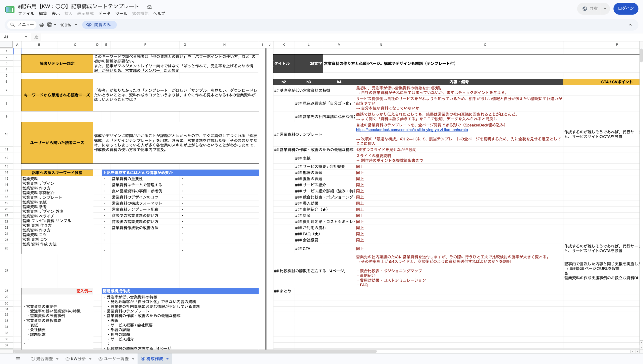
Task: Open the 100% zoom dropdown
Action: click(69, 25)
